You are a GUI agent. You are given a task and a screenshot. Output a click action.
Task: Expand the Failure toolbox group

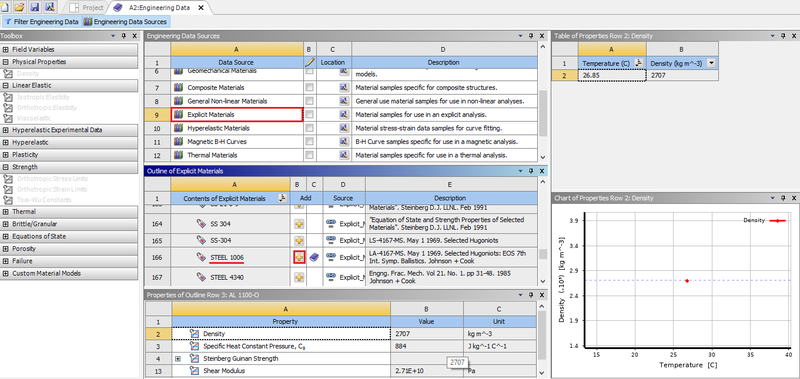click(x=6, y=261)
